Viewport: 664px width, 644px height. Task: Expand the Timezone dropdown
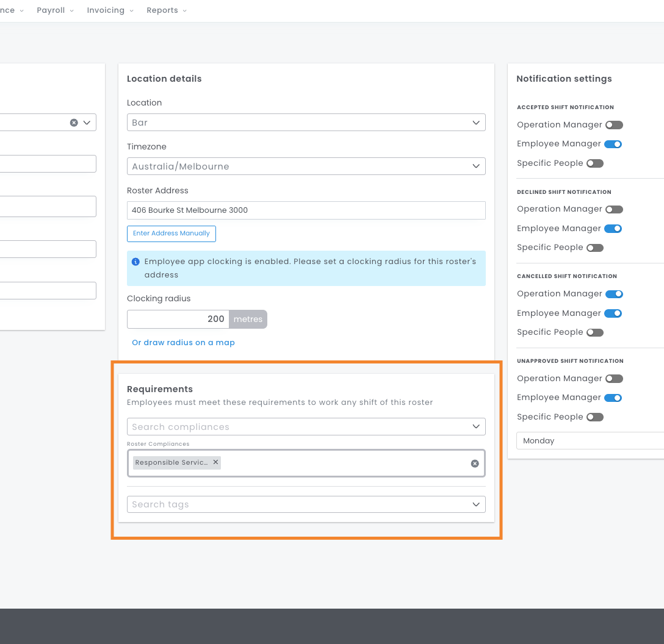point(306,166)
